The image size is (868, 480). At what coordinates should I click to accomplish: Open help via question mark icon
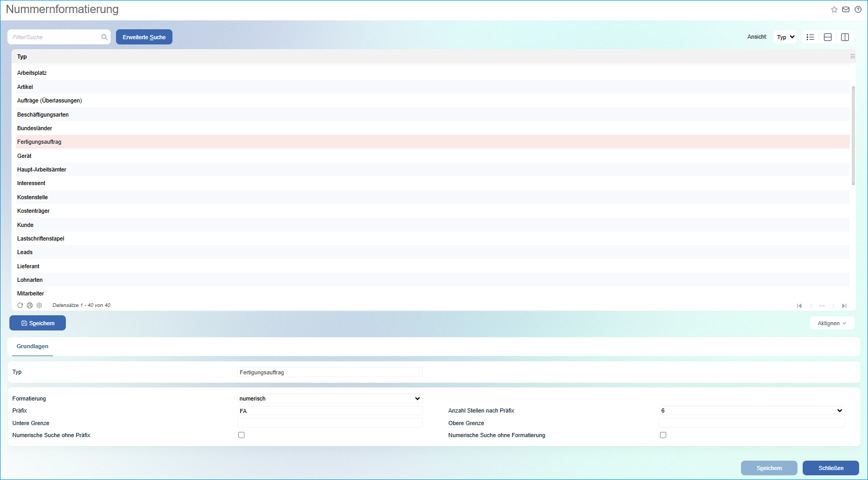(x=858, y=9)
